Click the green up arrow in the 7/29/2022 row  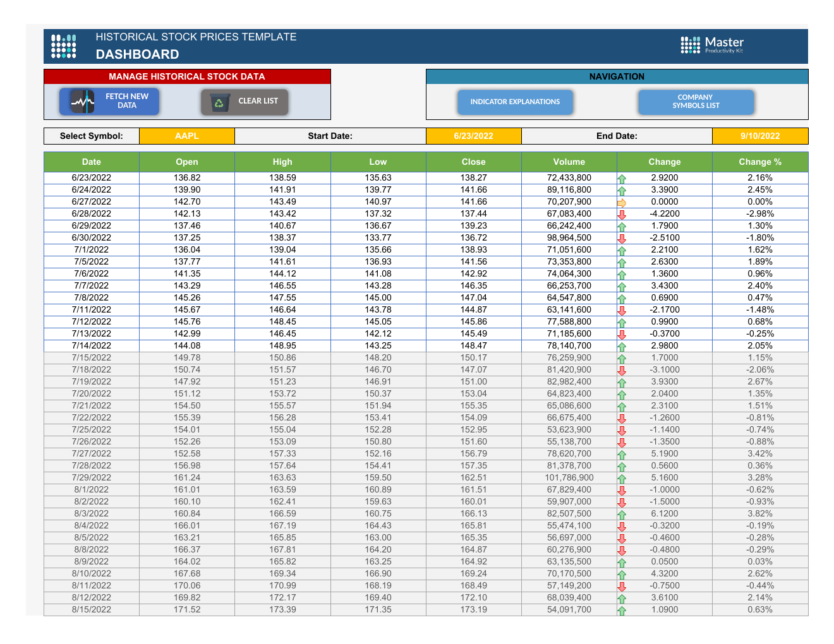622,479
